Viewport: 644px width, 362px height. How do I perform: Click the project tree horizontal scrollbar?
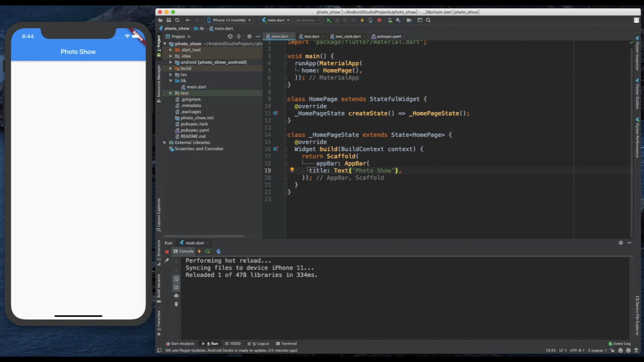(x=204, y=236)
